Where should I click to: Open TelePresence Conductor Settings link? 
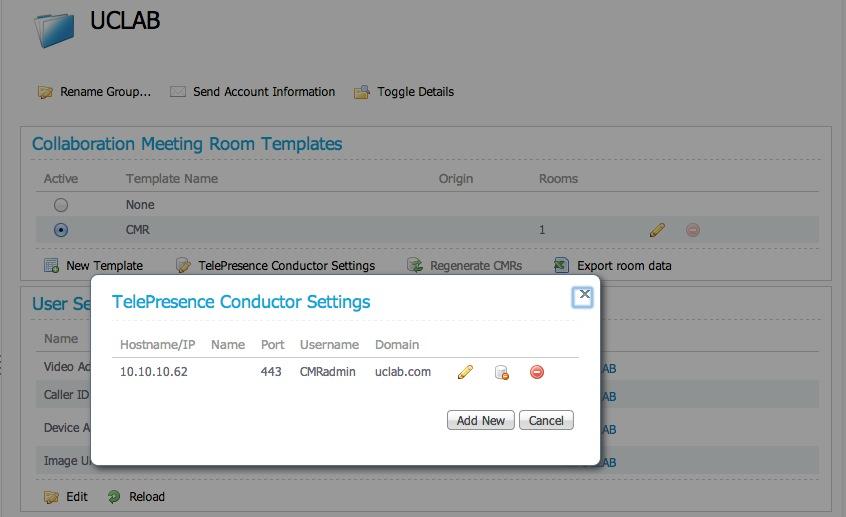pyautogui.click(x=286, y=266)
